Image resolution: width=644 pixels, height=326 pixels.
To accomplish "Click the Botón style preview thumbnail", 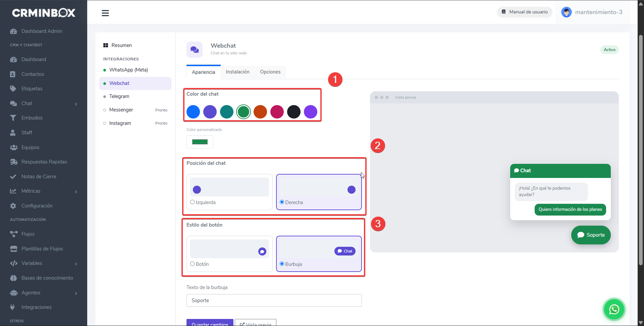I will pyautogui.click(x=229, y=249).
